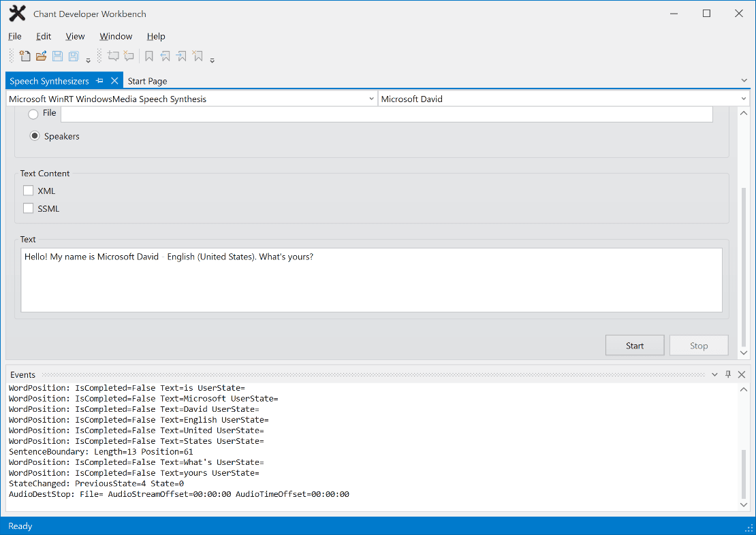Enable the XML checkbox
The image size is (756, 535).
[29, 191]
